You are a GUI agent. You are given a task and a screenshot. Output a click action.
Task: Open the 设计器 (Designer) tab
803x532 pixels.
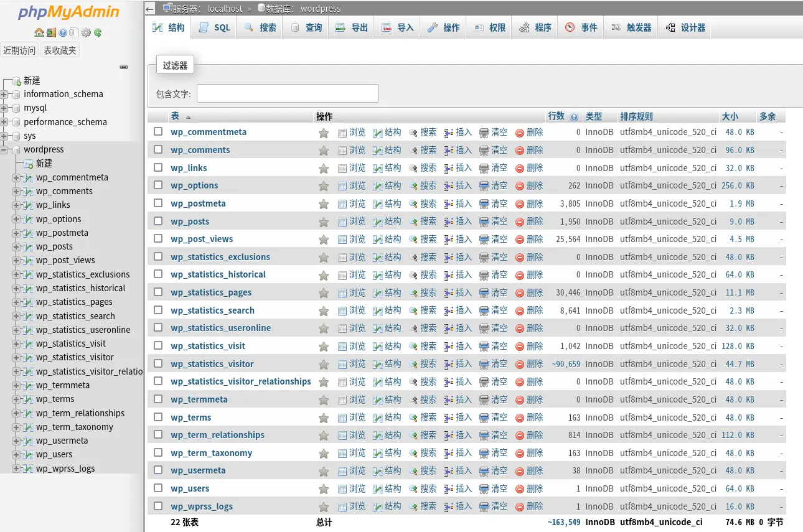pyautogui.click(x=685, y=27)
